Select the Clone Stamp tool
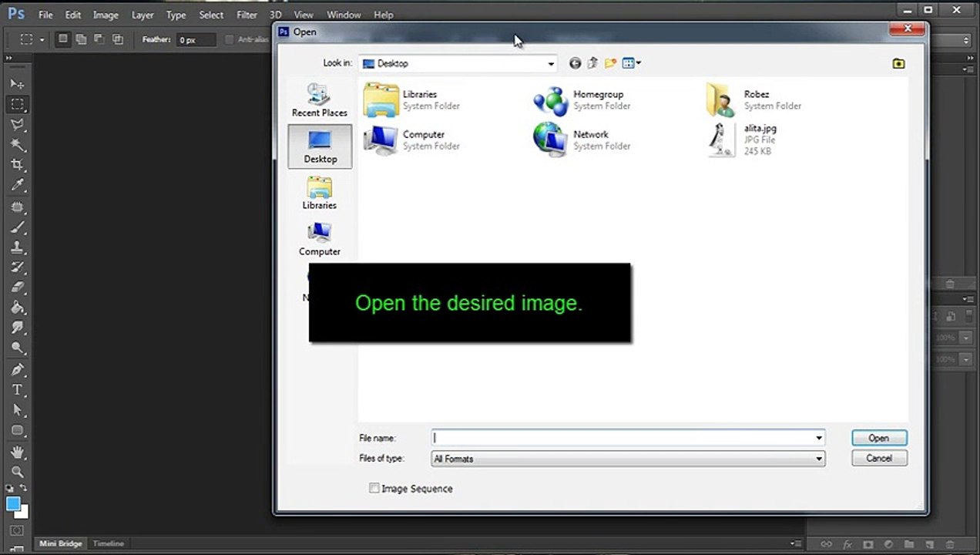980x555 pixels. point(17,247)
